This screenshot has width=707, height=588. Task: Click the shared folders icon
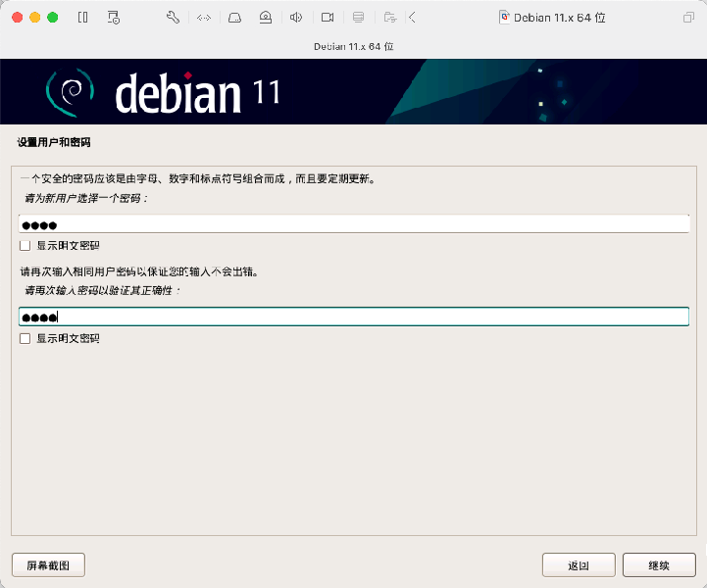point(390,18)
